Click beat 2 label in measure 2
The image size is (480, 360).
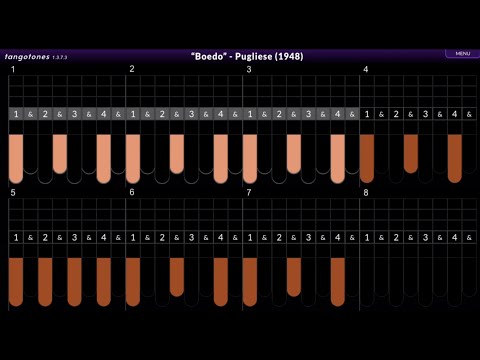click(x=162, y=114)
